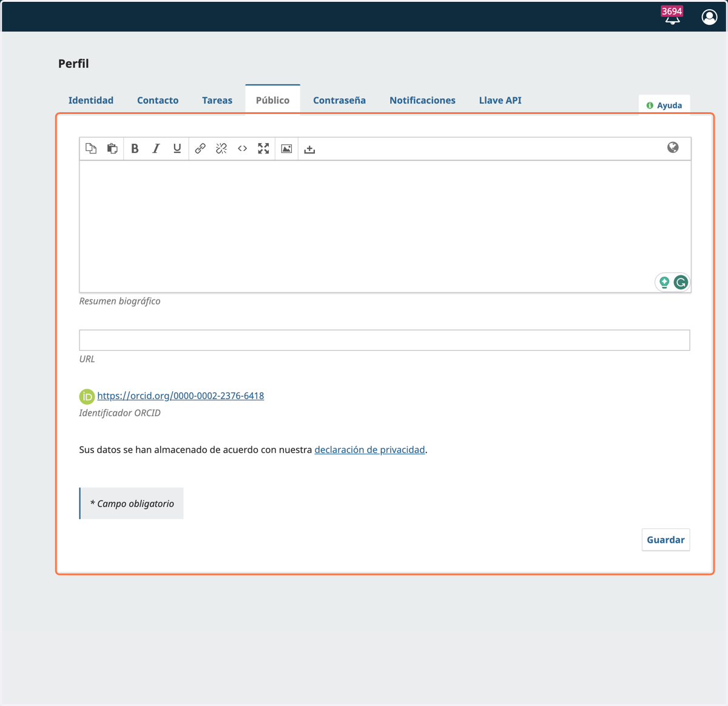The image size is (728, 706).
Task: Insert a link with chain icon
Action: pos(200,149)
